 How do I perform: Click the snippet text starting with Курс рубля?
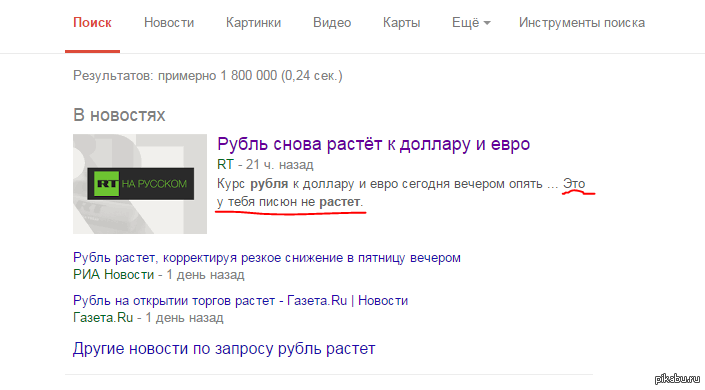click(401, 193)
